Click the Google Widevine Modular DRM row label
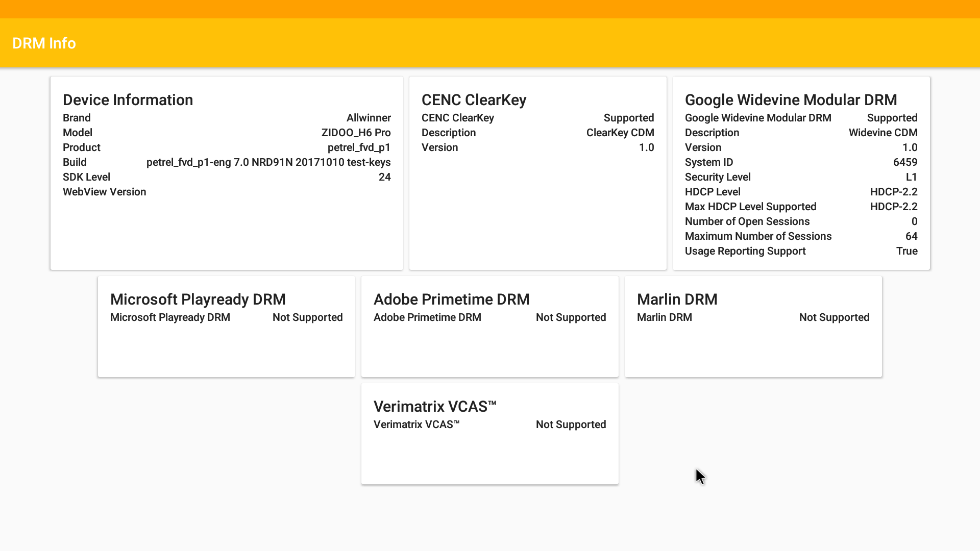The width and height of the screenshot is (980, 551). (x=758, y=118)
